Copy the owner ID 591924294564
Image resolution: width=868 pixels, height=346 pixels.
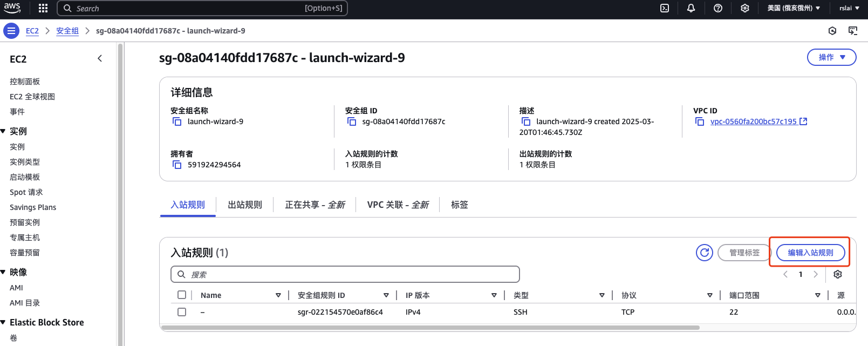click(177, 165)
